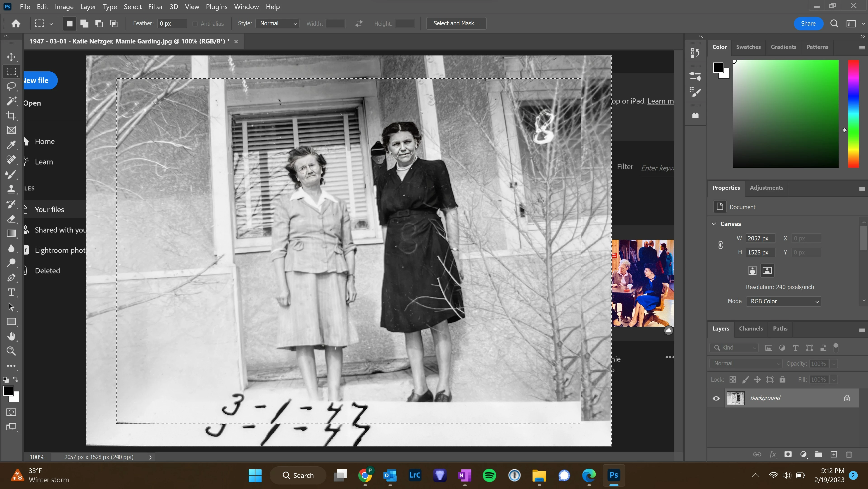Toggle lock transparent pixels option
Screen dimensions: 868x489
coord(732,379)
